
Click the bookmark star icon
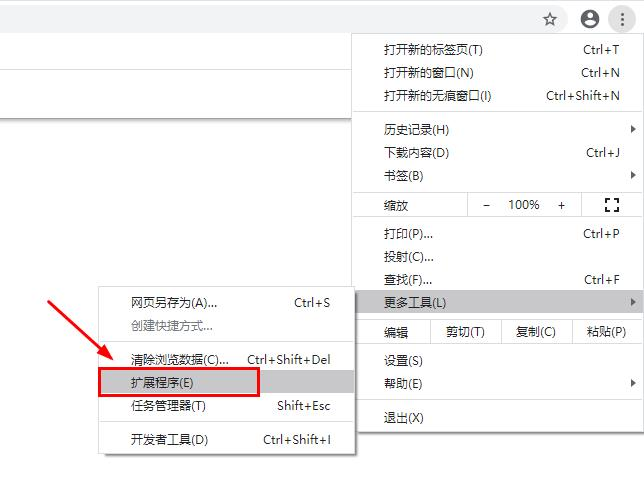tap(549, 18)
